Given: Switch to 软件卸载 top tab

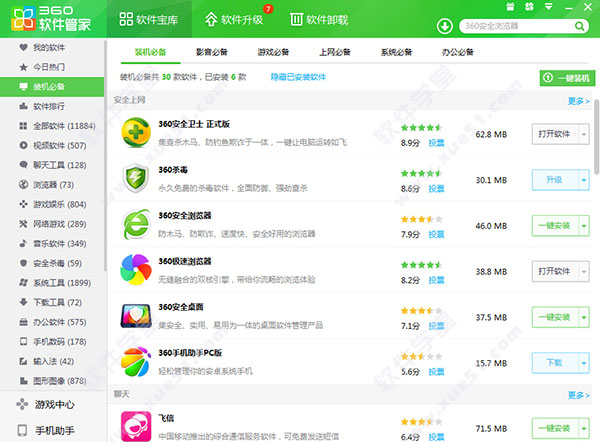Looking at the screenshot, I should coord(320,19).
